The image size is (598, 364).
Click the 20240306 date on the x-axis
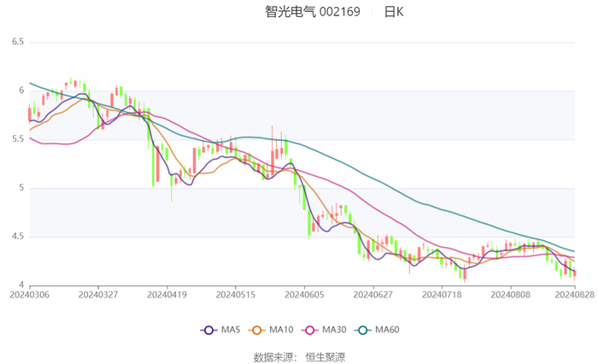click(x=30, y=295)
